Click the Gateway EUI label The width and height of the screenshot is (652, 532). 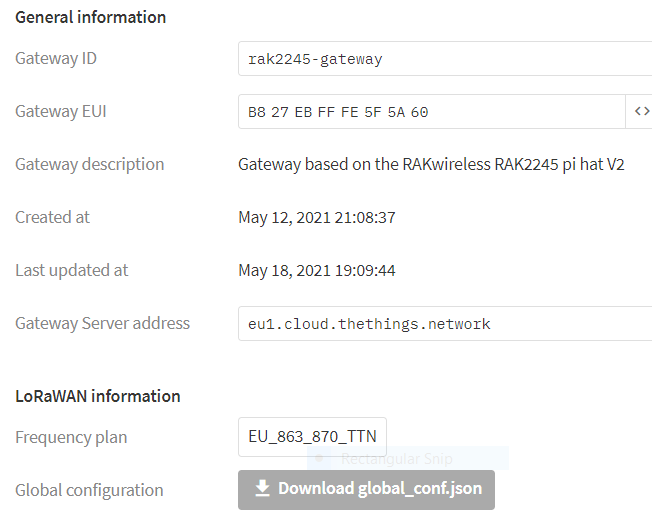click(x=61, y=111)
